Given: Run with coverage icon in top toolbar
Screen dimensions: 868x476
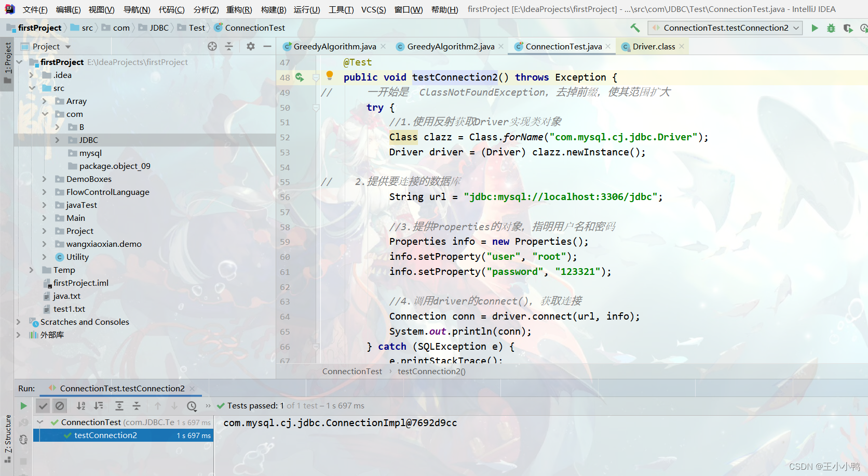Looking at the screenshot, I should [848, 28].
